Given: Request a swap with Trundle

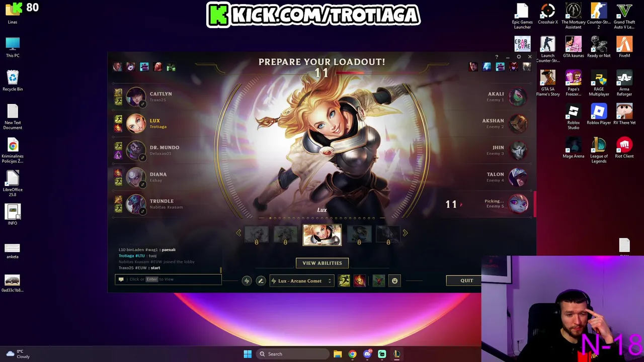Looking at the screenshot, I should (143, 211).
